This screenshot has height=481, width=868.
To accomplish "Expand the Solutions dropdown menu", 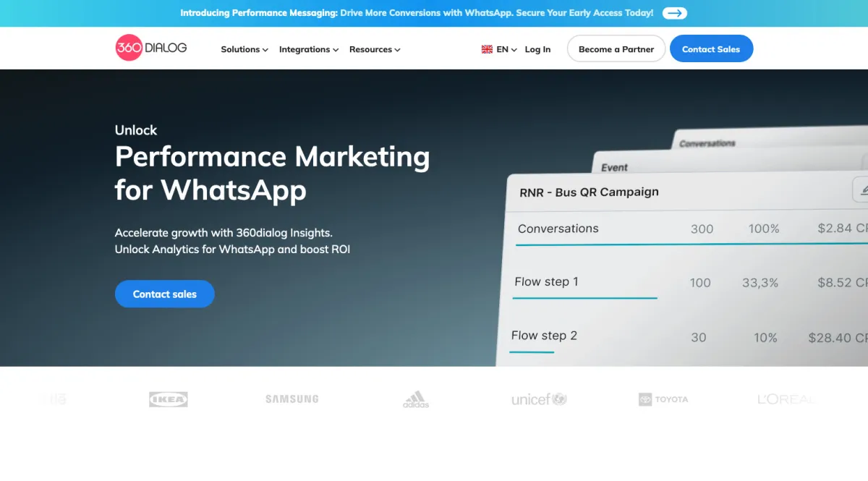I will [x=244, y=50].
